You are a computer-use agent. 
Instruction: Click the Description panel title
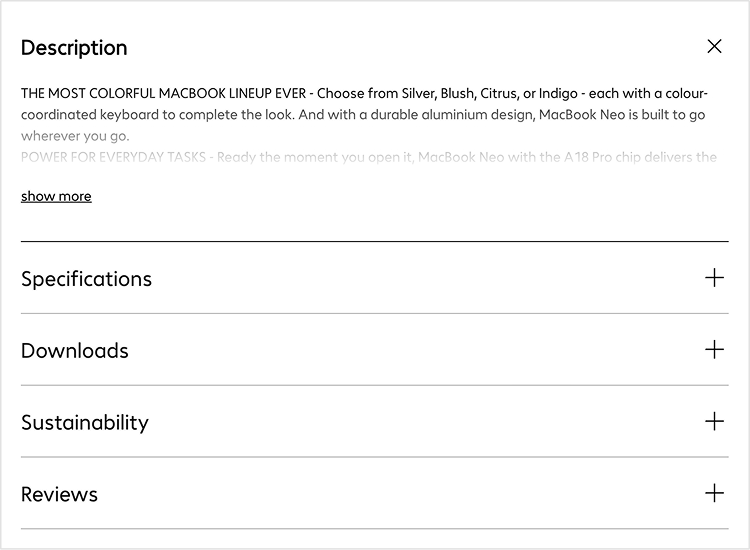pos(74,48)
